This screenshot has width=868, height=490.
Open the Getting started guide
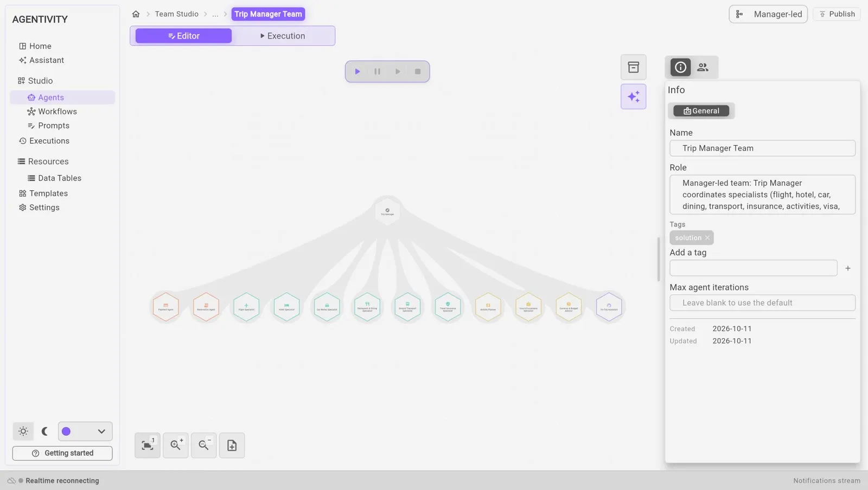pyautogui.click(x=62, y=453)
